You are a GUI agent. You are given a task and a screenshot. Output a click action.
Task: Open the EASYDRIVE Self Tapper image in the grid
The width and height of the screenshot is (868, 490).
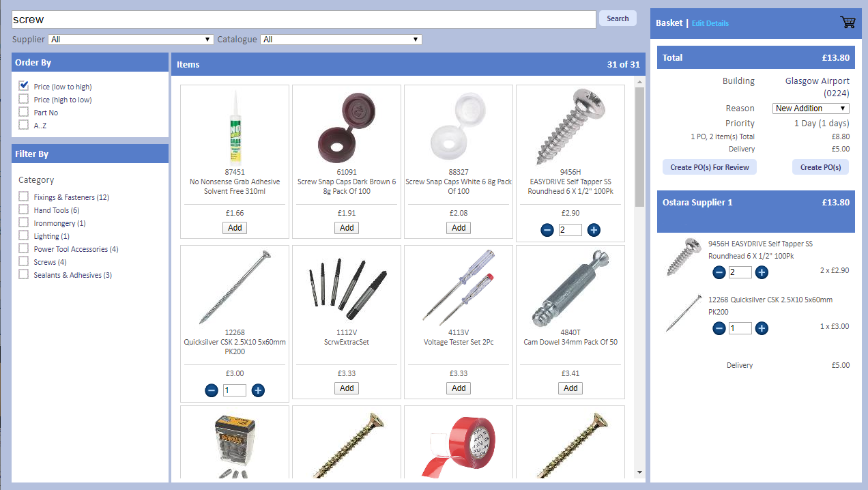570,127
